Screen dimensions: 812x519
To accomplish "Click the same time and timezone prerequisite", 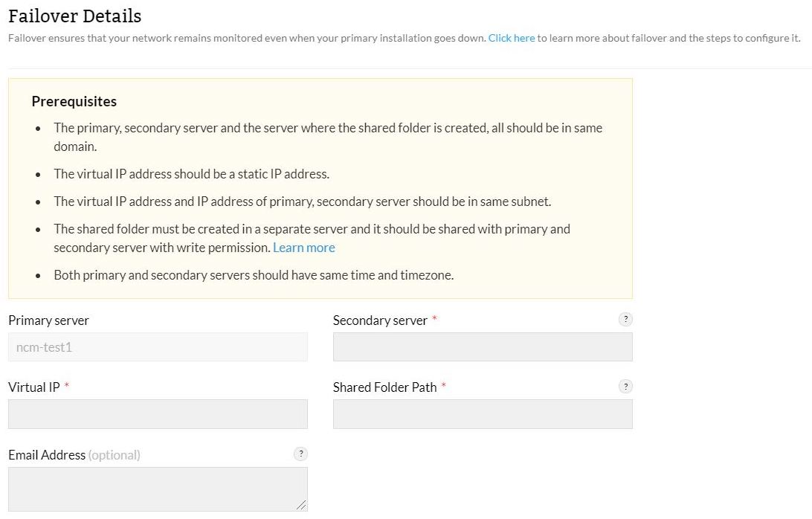I will [253, 275].
